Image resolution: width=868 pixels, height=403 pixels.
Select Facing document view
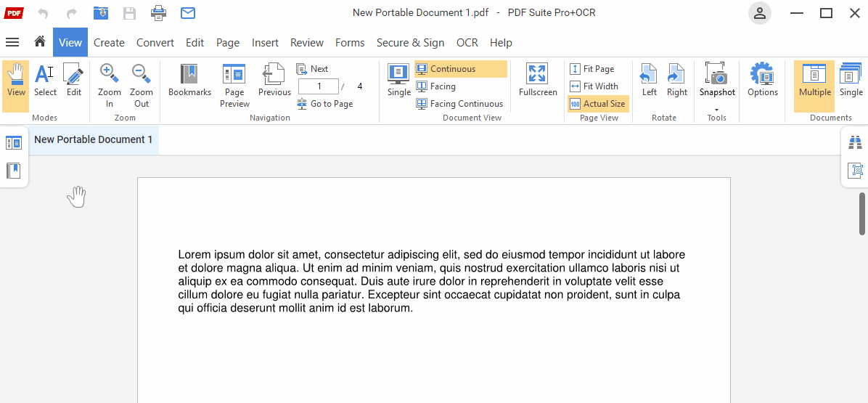point(436,86)
